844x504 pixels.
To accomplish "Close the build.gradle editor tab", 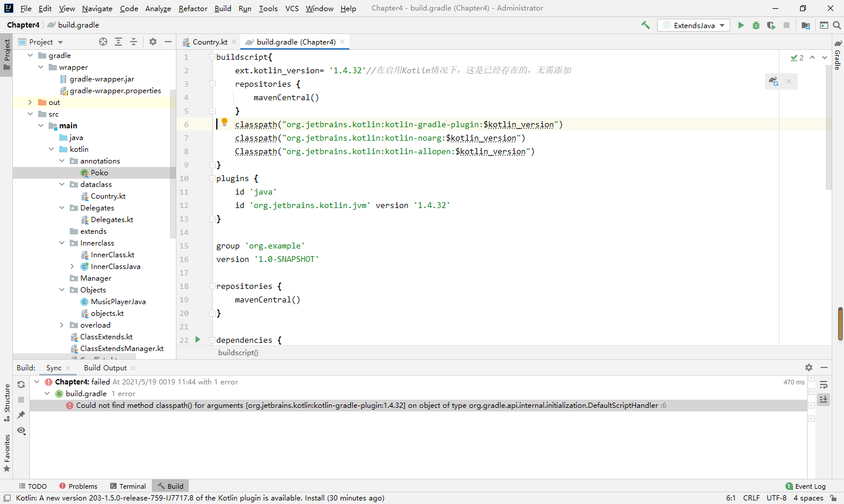I will click(343, 42).
